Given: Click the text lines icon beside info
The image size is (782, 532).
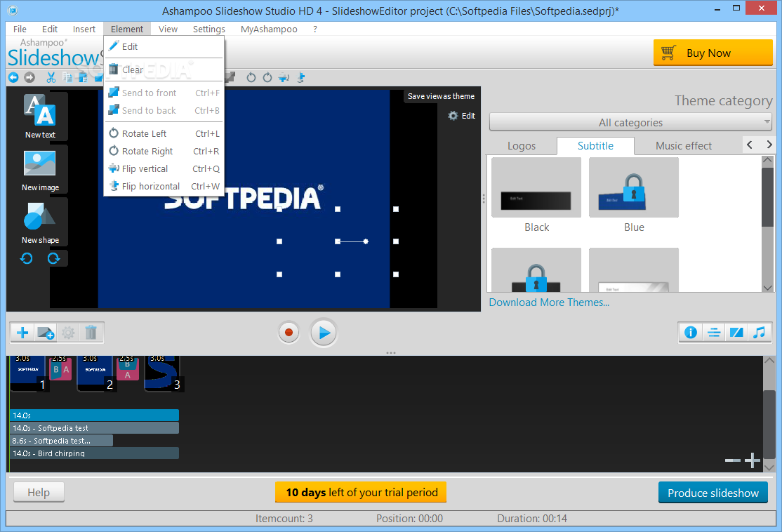Looking at the screenshot, I should (714, 333).
